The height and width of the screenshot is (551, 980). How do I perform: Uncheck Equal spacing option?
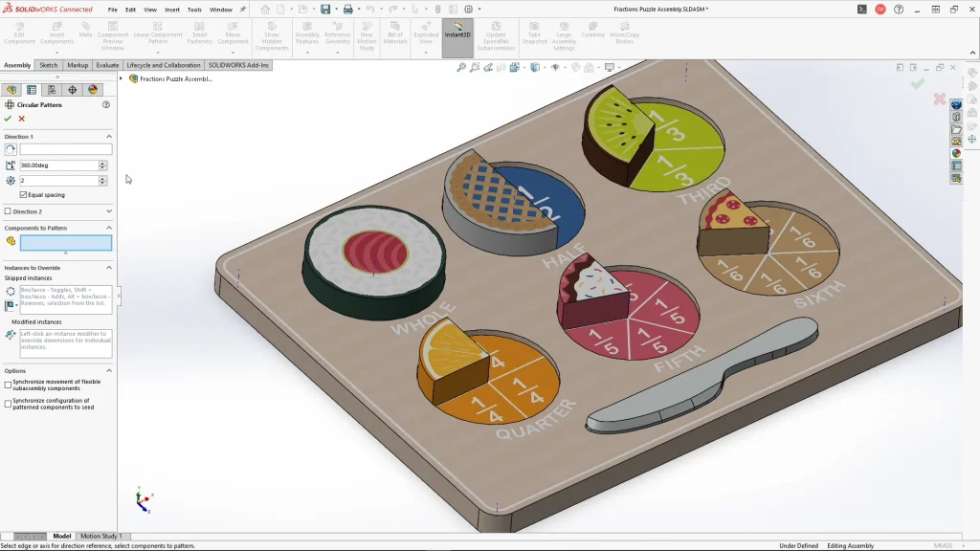(x=23, y=194)
